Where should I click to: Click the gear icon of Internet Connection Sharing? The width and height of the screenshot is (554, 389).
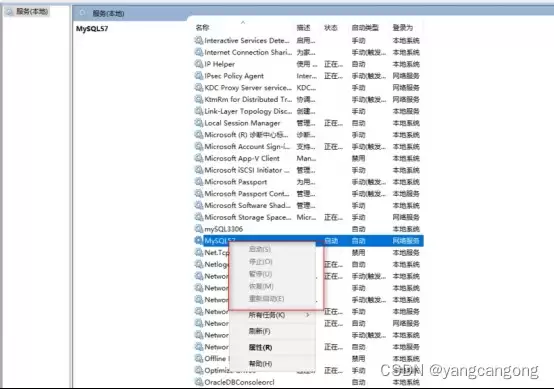point(199,52)
